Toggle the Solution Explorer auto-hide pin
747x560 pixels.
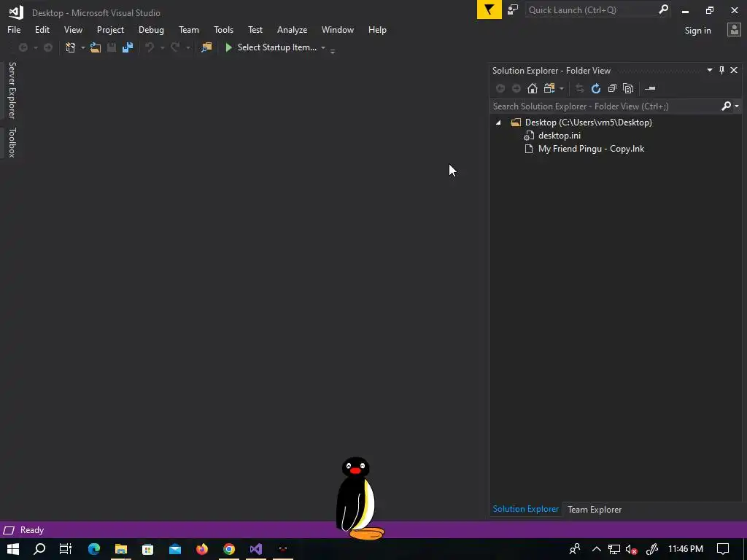pos(721,71)
